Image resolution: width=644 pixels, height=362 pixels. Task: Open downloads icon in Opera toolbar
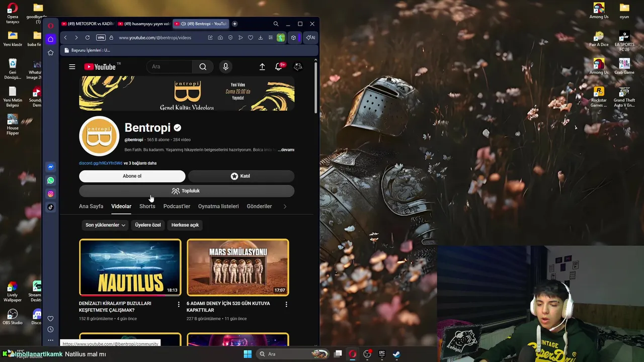[261, 38]
